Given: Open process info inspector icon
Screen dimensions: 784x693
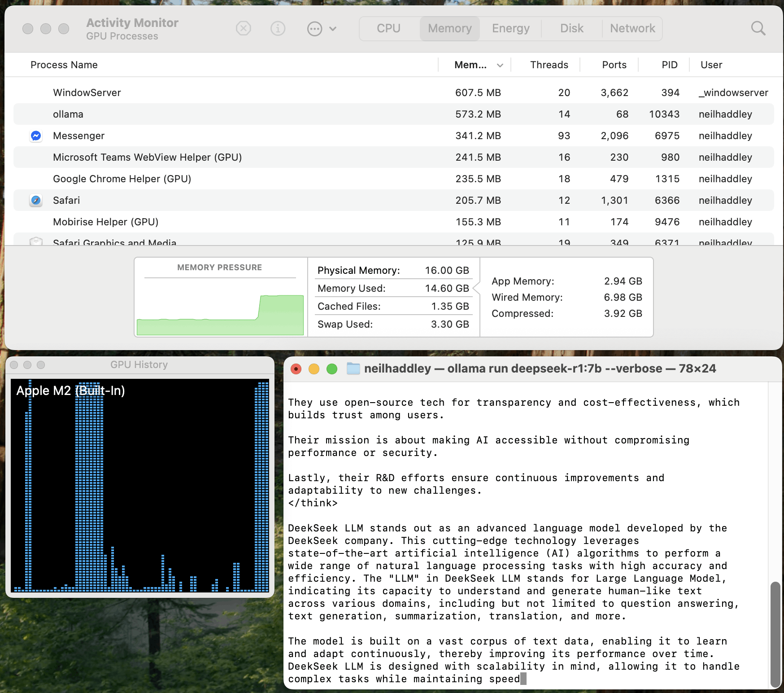Looking at the screenshot, I should 278,29.
